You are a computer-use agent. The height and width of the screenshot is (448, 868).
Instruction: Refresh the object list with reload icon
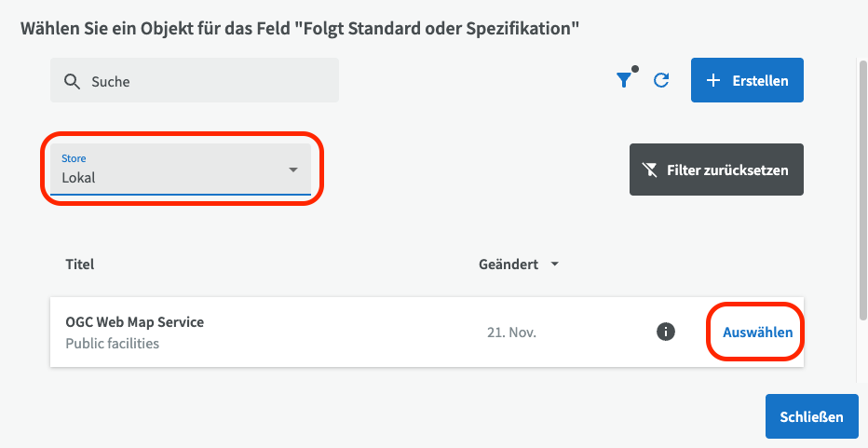point(661,81)
